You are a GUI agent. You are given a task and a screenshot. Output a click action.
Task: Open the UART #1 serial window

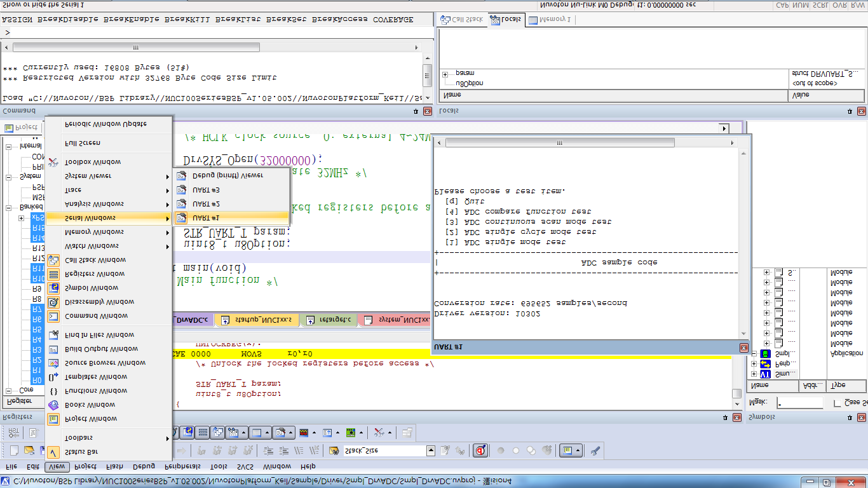pyautogui.click(x=207, y=218)
